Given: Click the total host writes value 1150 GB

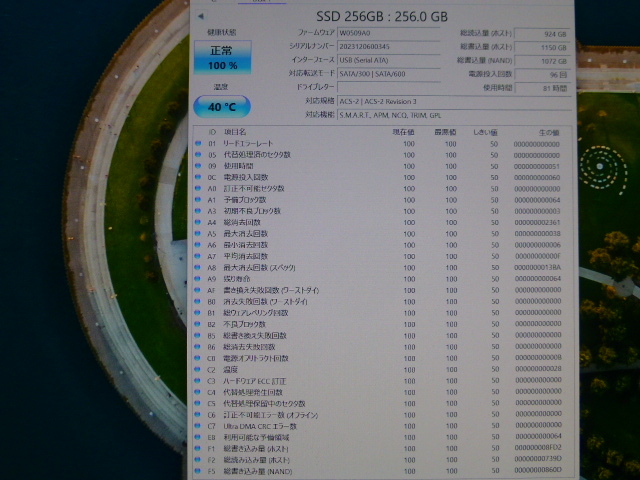Looking at the screenshot, I should 542,48.
